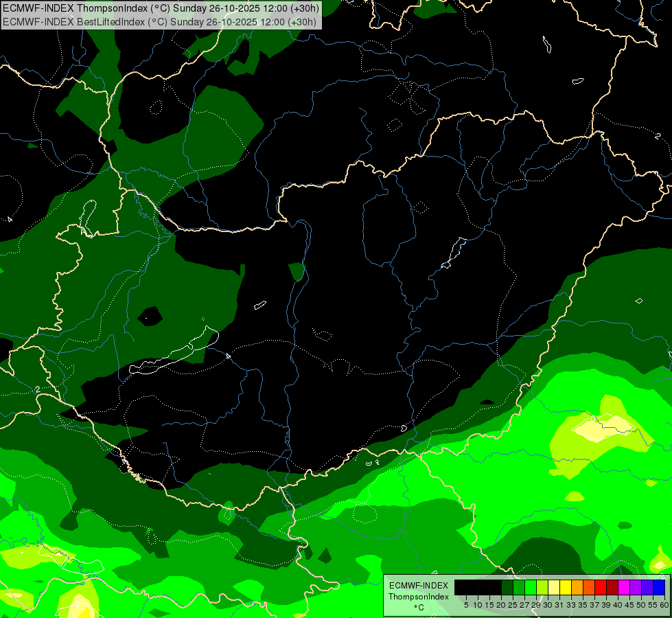672x618 pixels.
Task: Select the blue 55-60 legend swatch
Action: [659, 587]
